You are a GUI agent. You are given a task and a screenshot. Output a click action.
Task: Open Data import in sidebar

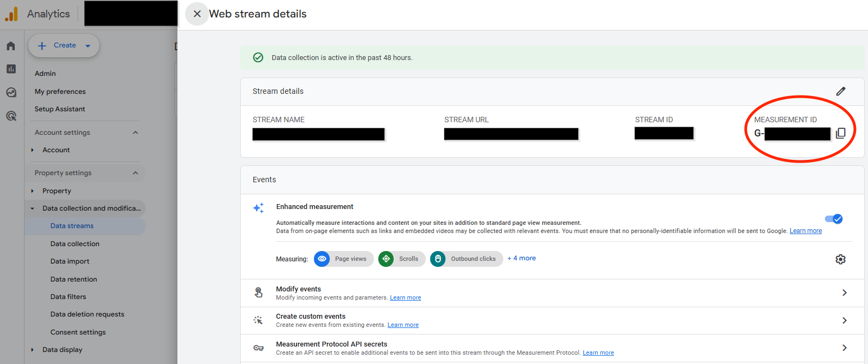coord(70,261)
